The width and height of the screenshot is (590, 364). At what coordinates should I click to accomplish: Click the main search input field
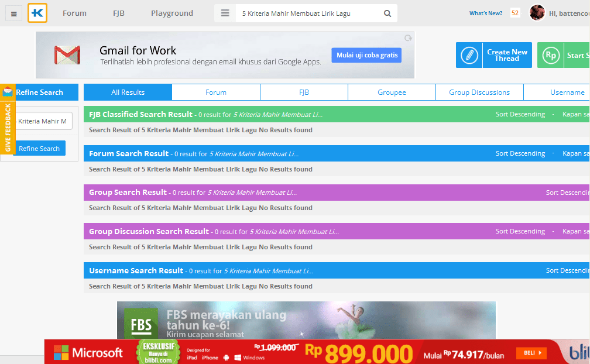309,13
